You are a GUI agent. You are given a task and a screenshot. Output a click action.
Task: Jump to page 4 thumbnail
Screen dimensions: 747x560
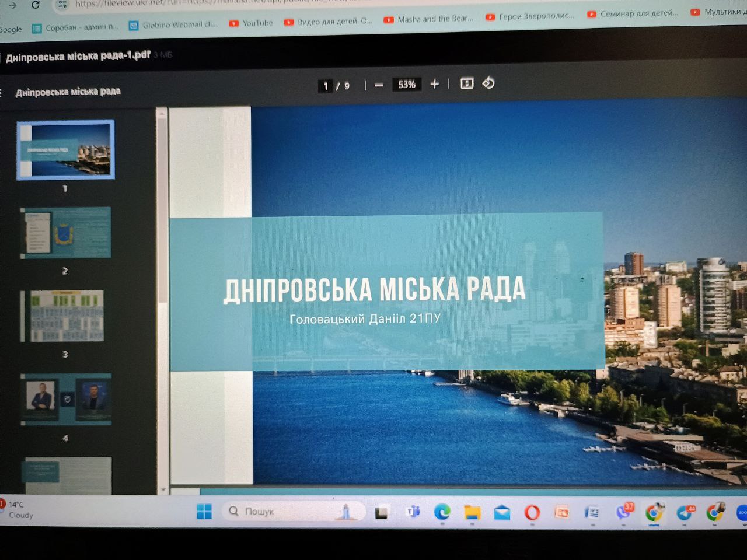(66, 400)
